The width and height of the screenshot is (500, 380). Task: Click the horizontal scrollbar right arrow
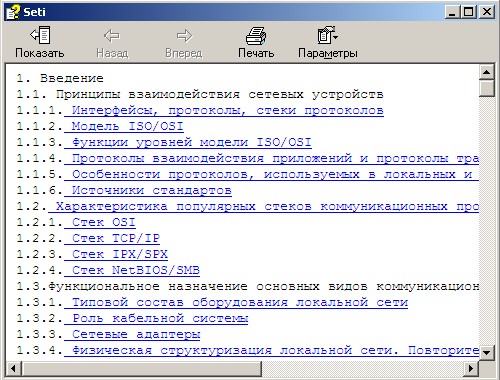click(471, 368)
